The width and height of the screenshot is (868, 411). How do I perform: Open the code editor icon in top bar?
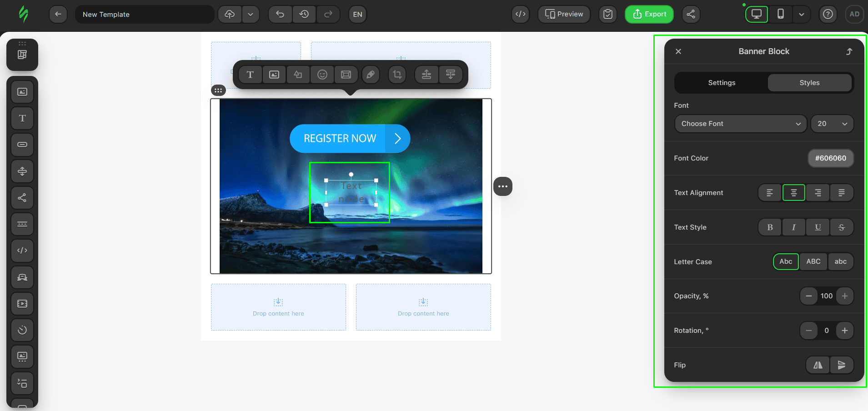(x=520, y=14)
